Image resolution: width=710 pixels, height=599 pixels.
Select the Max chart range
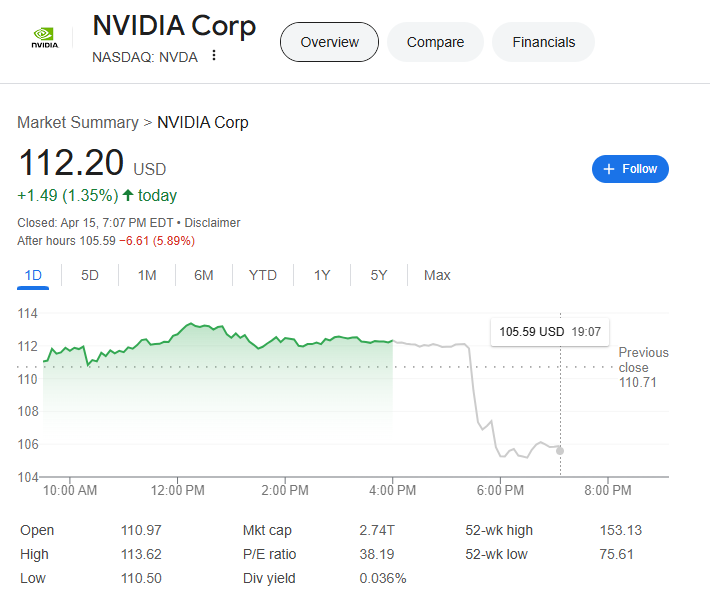(437, 275)
